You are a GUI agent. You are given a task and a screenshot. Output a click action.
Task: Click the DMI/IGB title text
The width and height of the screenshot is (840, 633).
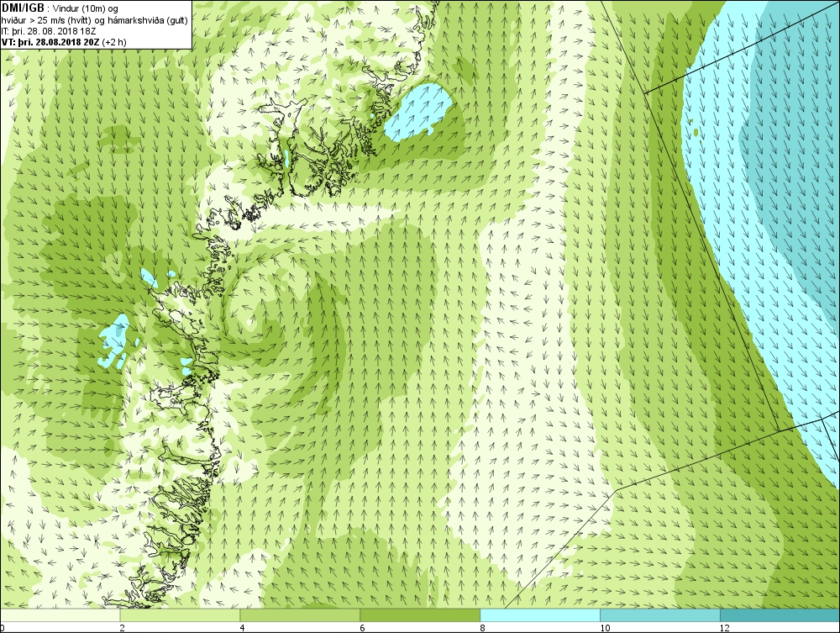(23, 8)
